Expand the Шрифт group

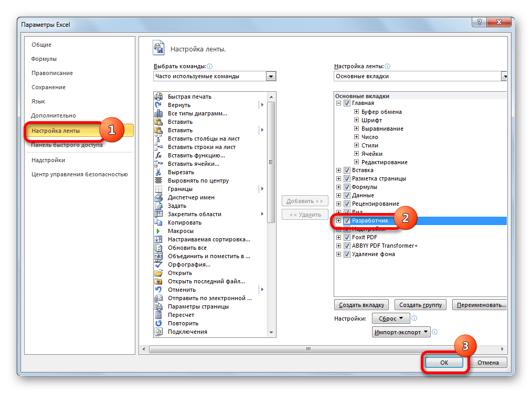click(x=356, y=120)
